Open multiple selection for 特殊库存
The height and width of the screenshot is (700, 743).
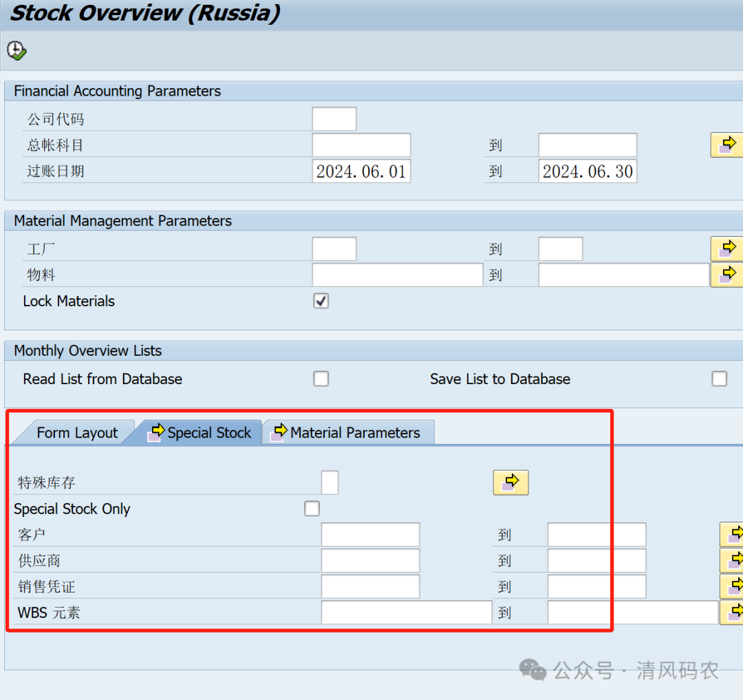(x=510, y=482)
